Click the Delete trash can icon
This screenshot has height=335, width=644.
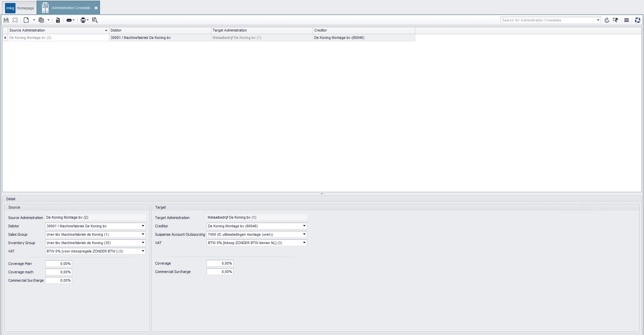58,20
